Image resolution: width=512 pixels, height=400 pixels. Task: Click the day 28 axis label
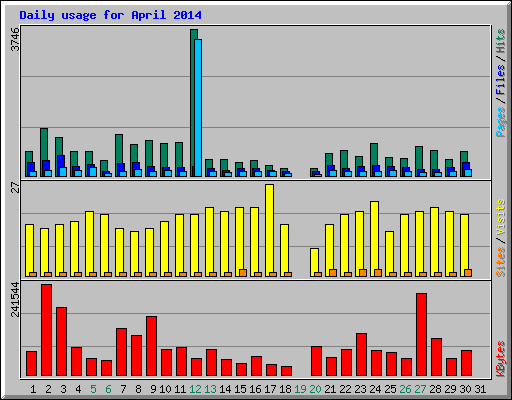pos(435,389)
